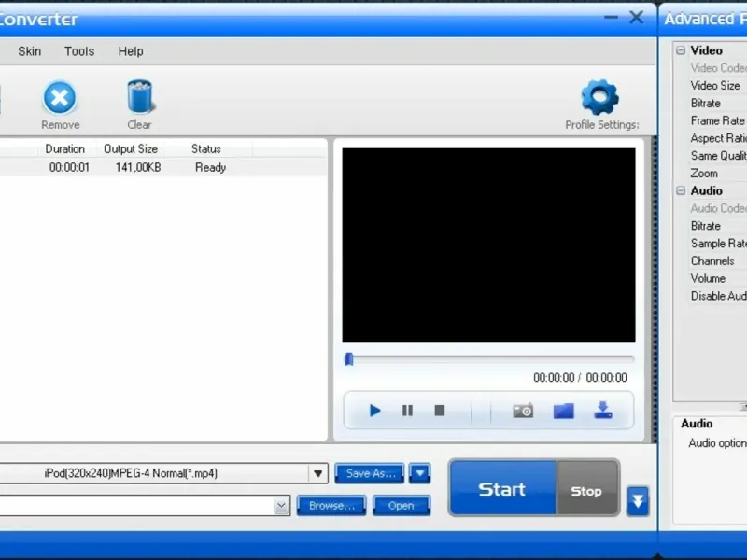Collapse the Video group in Advanced panel
Viewport: 747px width, 560px height.
tap(681, 50)
